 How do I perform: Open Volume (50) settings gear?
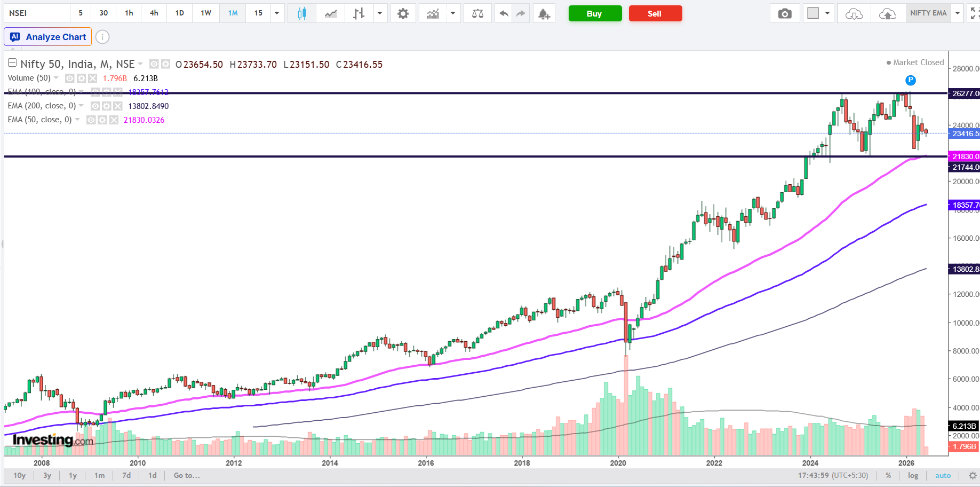coord(81,78)
